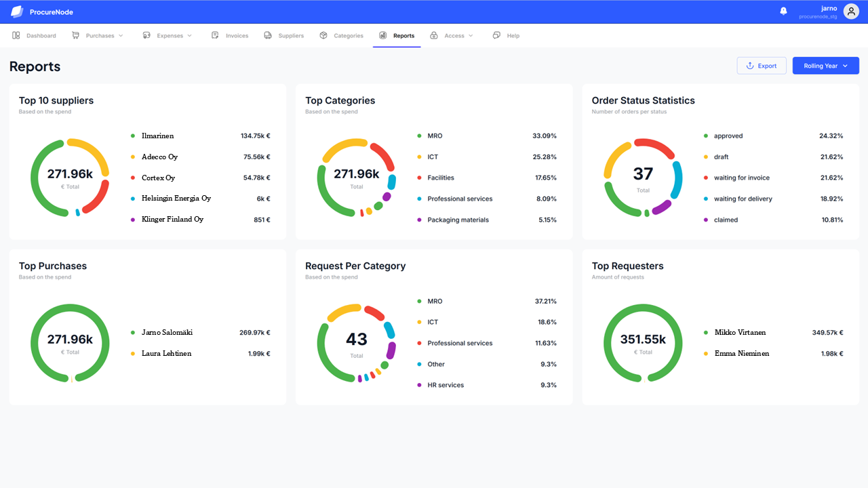The width and height of the screenshot is (868, 488).
Task: Open the Rolling Year period selector
Action: (x=825, y=66)
